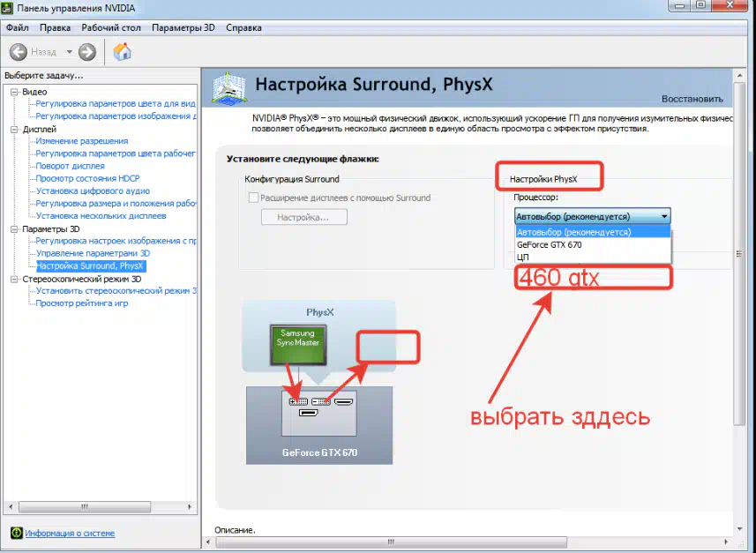This screenshot has width=756, height=553.
Task: Click the Конфигурация Surround group label
Action: [292, 179]
